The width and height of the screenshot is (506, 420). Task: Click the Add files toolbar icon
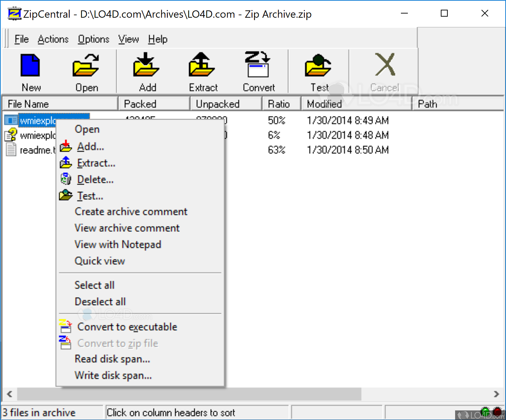pos(146,64)
